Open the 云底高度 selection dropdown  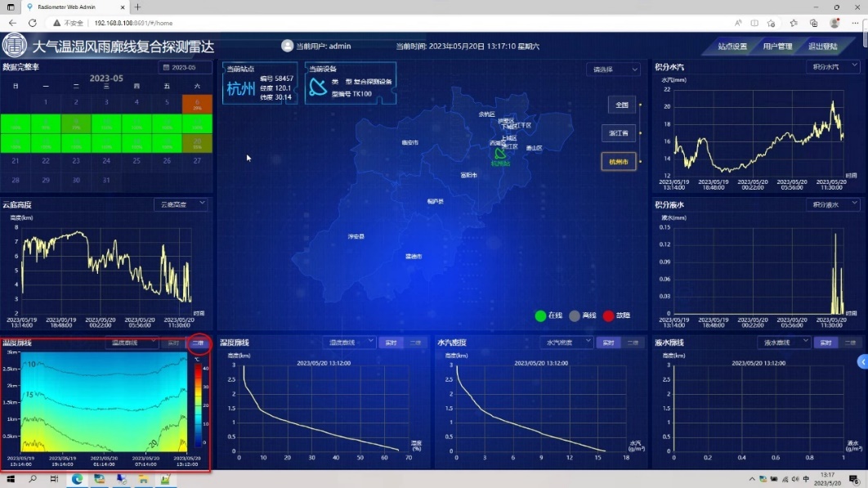181,204
